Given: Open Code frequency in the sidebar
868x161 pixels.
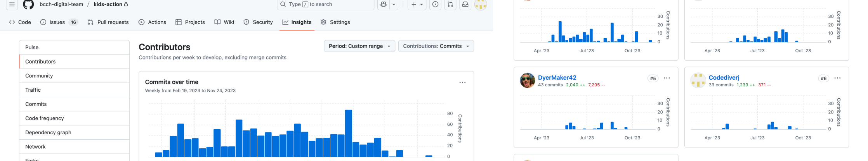Looking at the screenshot, I should pyautogui.click(x=74, y=118).
